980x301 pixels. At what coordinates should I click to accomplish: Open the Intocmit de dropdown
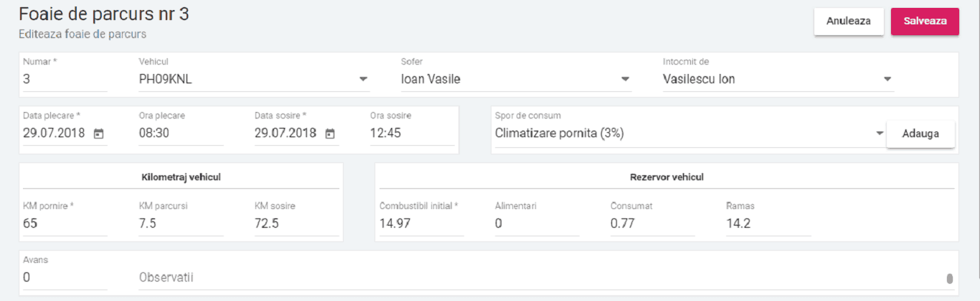[778, 80]
